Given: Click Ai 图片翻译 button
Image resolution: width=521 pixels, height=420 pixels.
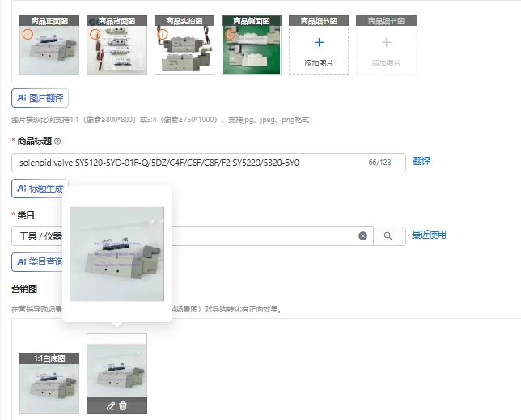Looking at the screenshot, I should point(40,98).
